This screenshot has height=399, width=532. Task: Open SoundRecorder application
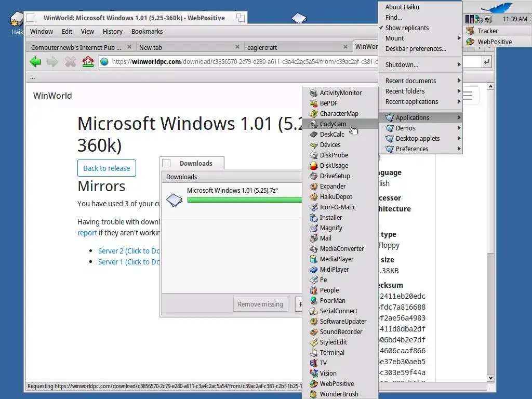tap(340, 332)
